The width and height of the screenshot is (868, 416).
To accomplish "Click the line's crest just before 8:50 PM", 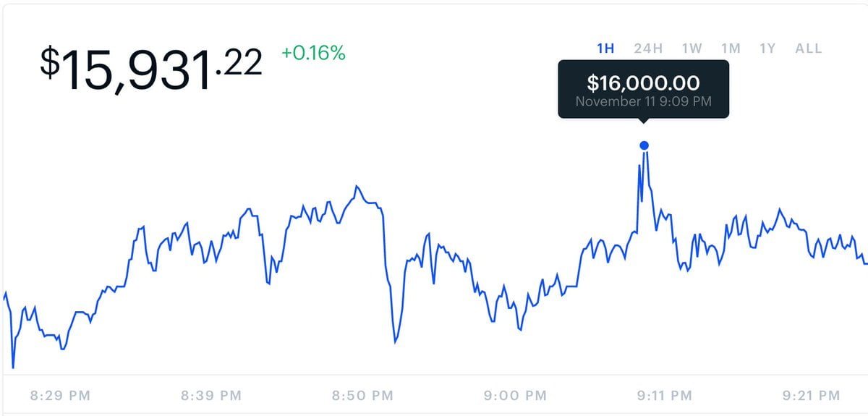I will [357, 187].
